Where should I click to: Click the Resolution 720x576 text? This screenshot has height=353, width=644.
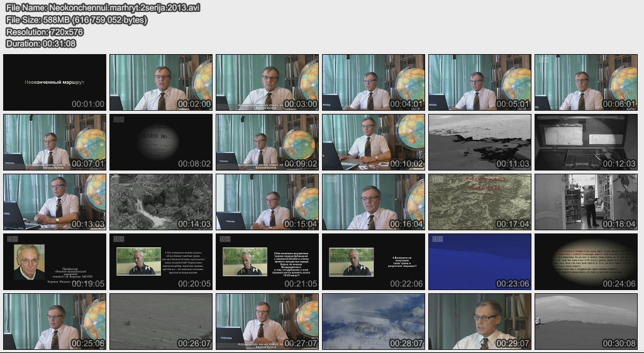point(45,31)
